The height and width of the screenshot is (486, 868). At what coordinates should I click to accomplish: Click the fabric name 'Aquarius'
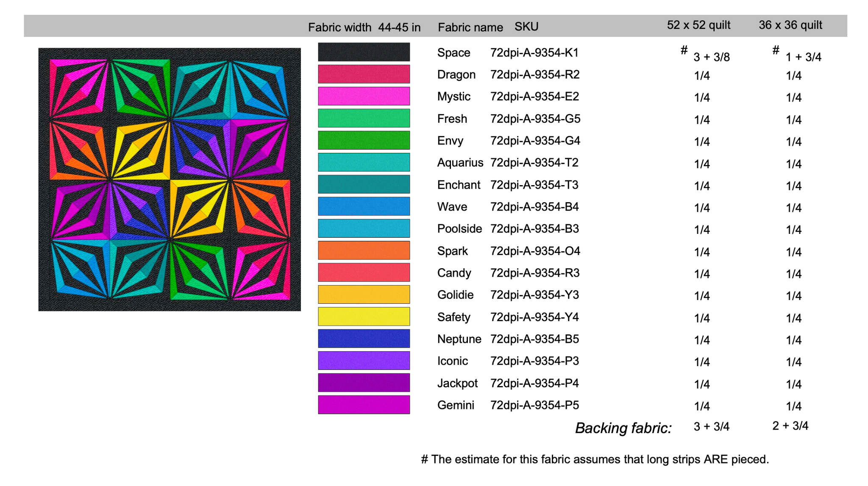tap(460, 163)
